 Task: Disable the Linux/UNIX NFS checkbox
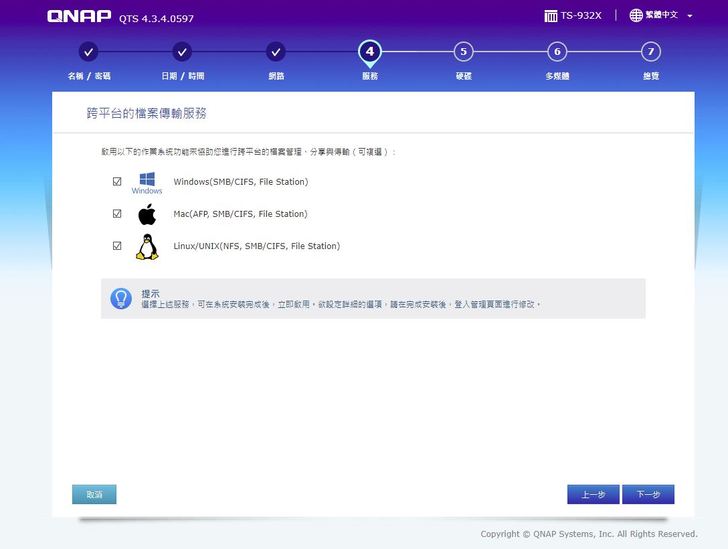[x=117, y=246]
